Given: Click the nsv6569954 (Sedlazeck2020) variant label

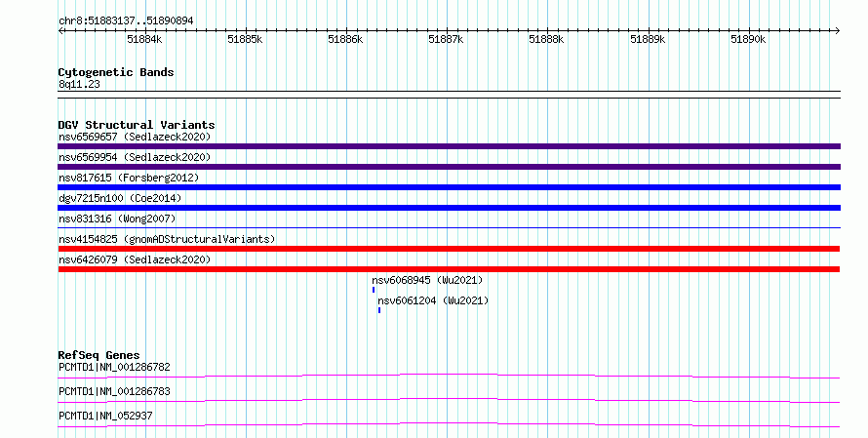Looking at the screenshot, I should [135, 157].
